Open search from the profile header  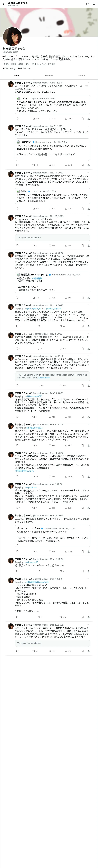coord(94,4)
